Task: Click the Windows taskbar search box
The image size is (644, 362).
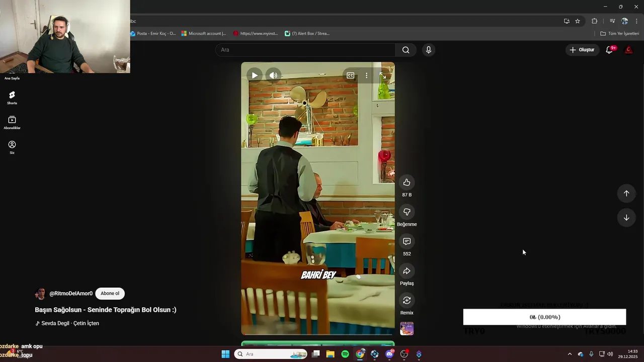Action: pyautogui.click(x=271, y=354)
